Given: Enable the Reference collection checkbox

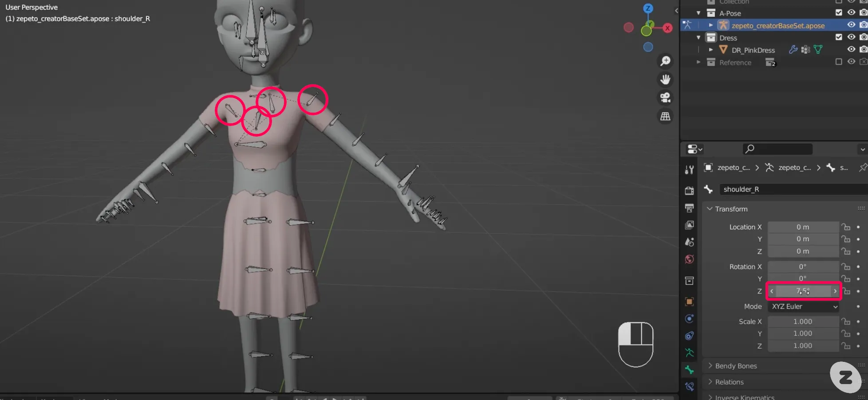Looking at the screenshot, I should [x=839, y=62].
